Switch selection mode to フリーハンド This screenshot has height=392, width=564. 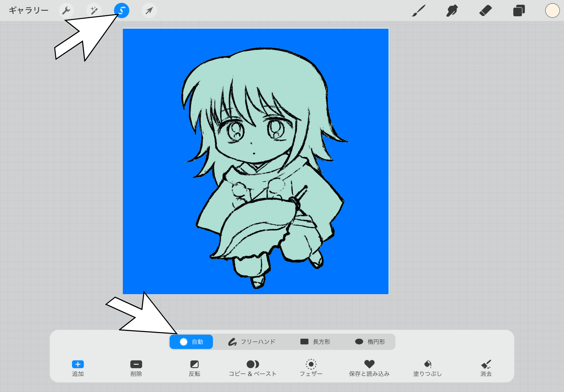point(252,342)
